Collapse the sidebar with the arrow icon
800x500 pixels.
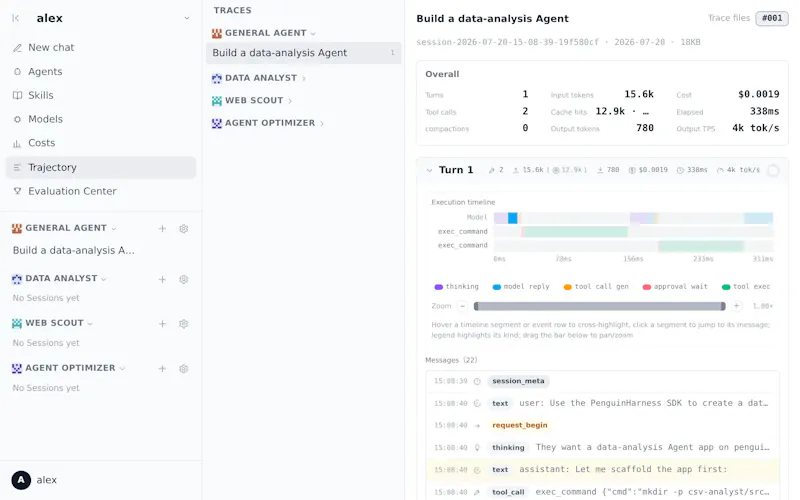15,18
